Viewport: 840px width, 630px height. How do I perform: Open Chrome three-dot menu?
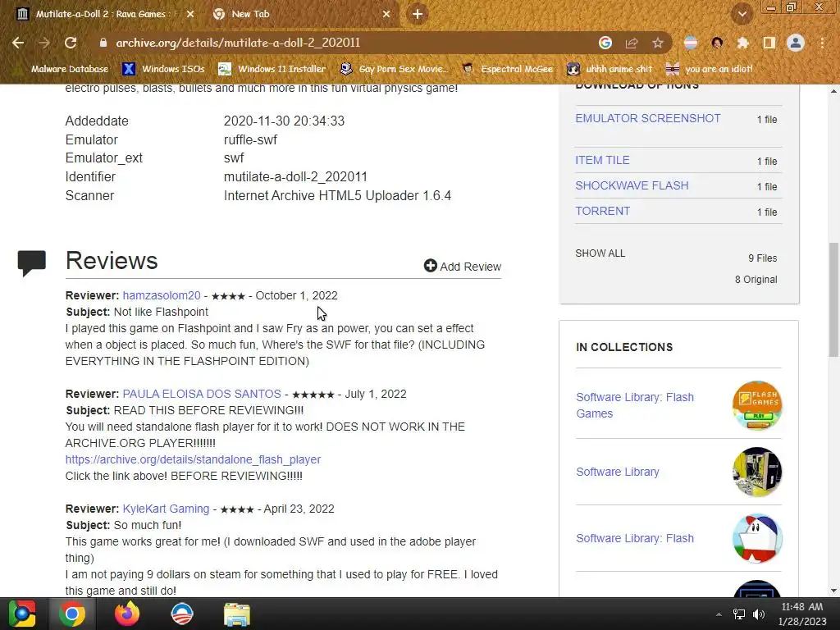pyautogui.click(x=822, y=43)
